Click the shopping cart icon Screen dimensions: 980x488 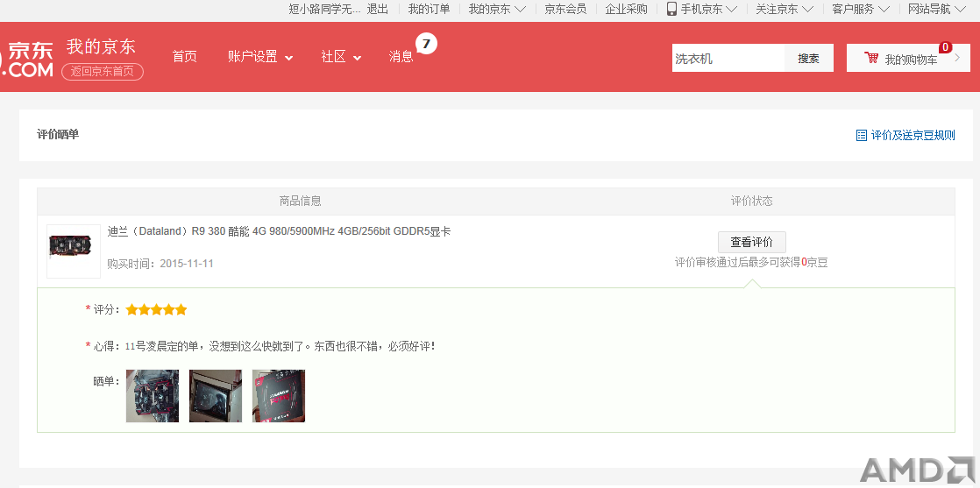click(871, 58)
